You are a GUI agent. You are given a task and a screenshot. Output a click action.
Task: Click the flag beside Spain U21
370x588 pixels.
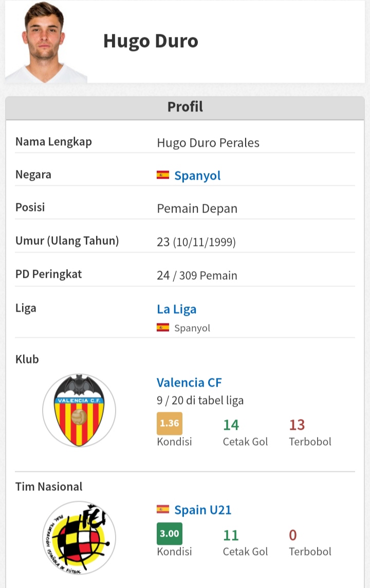pos(162,509)
